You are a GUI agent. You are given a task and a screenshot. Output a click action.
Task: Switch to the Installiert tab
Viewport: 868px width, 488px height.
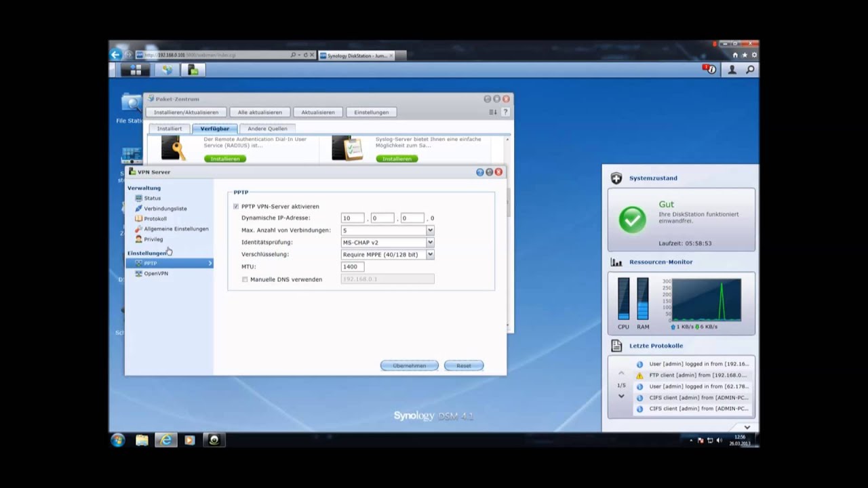(170, 128)
